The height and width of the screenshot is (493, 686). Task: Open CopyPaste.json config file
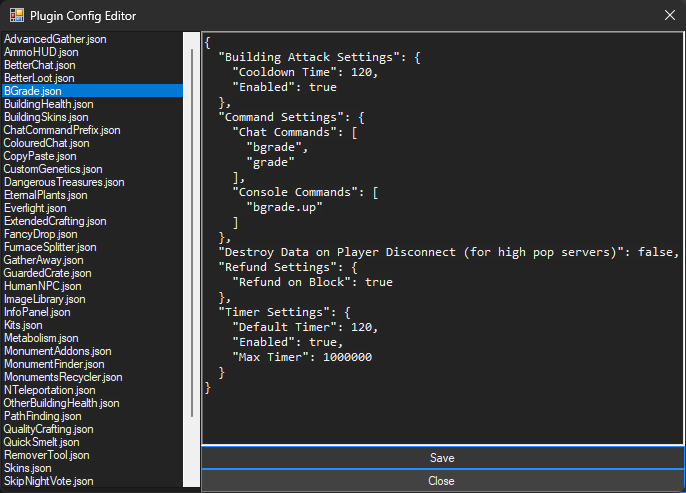40,156
